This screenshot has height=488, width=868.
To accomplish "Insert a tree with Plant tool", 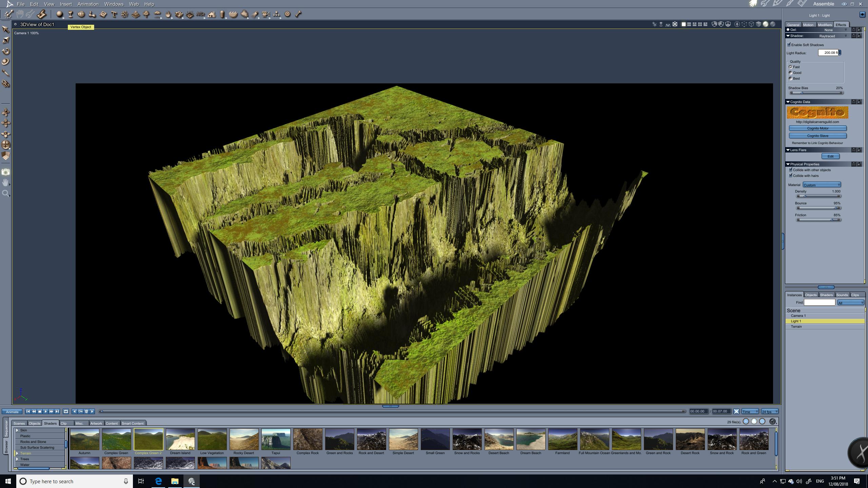I will point(146,14).
